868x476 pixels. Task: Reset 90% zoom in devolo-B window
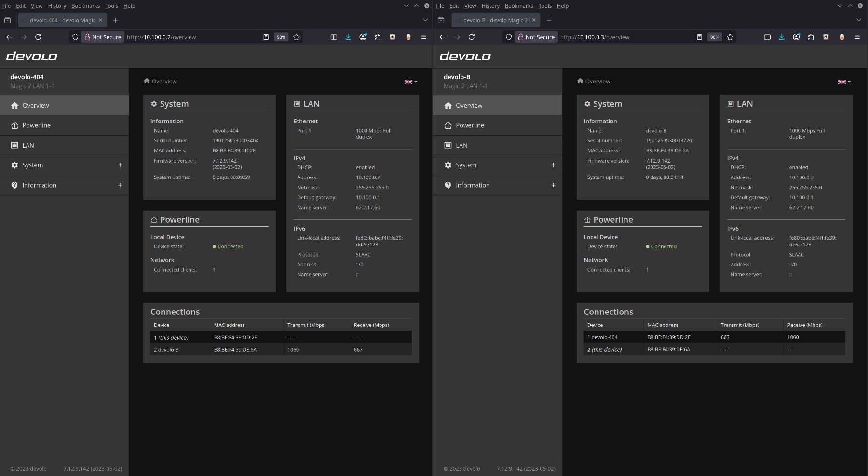[x=715, y=37]
